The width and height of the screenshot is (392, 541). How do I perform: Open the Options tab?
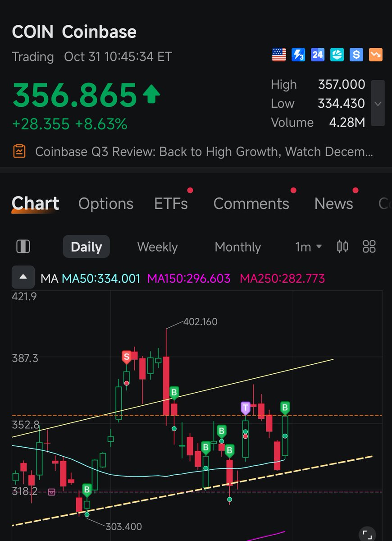point(106,204)
